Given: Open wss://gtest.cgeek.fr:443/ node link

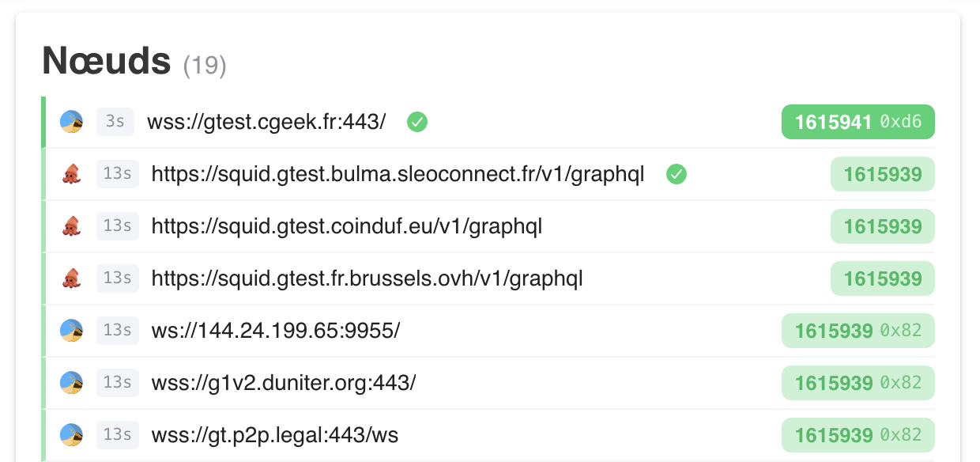Looking at the screenshot, I should [x=266, y=122].
